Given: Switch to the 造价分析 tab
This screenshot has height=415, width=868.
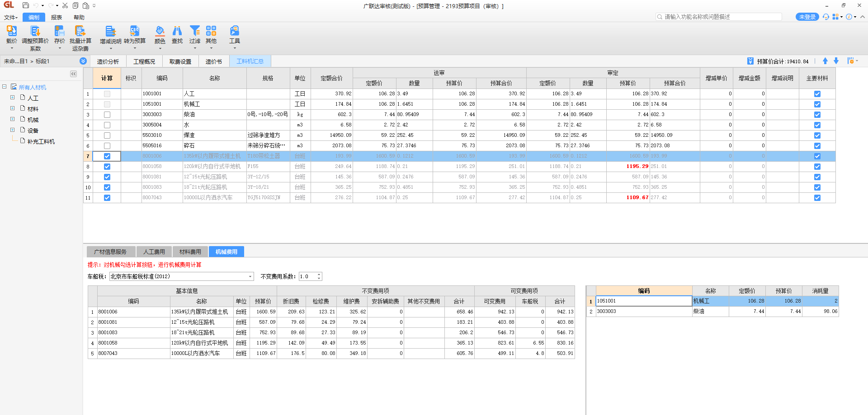Looking at the screenshot, I should tap(108, 61).
